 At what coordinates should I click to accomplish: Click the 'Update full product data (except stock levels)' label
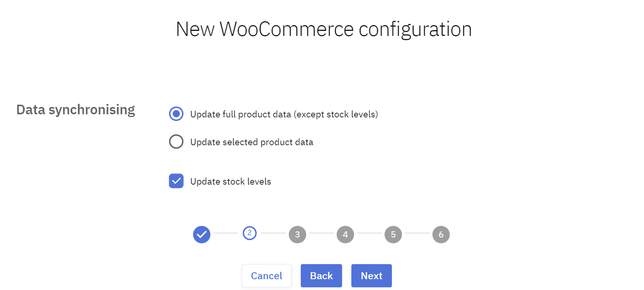(284, 114)
